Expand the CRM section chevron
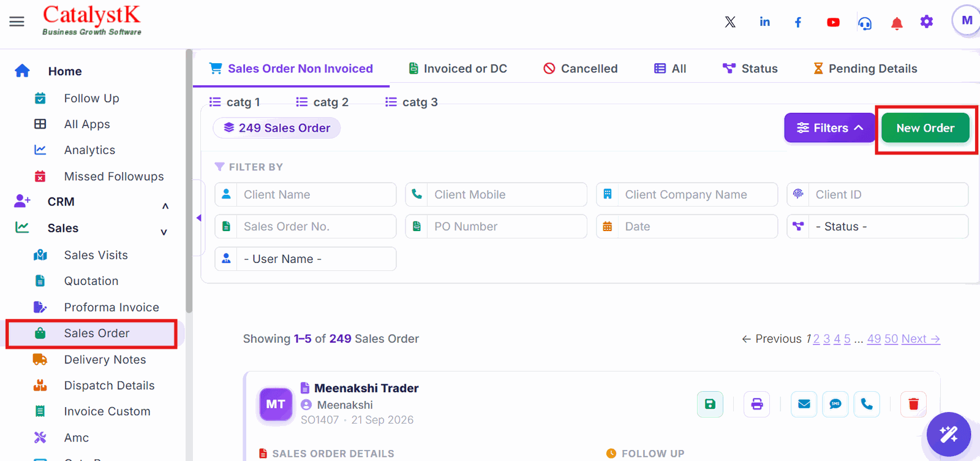Image resolution: width=980 pixels, height=461 pixels. click(x=165, y=206)
